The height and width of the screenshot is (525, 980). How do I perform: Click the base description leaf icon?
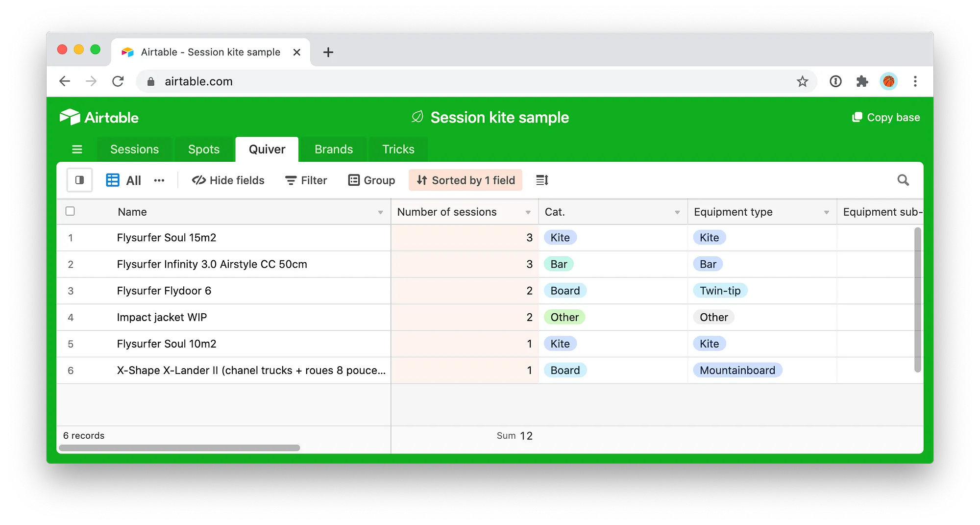417,117
